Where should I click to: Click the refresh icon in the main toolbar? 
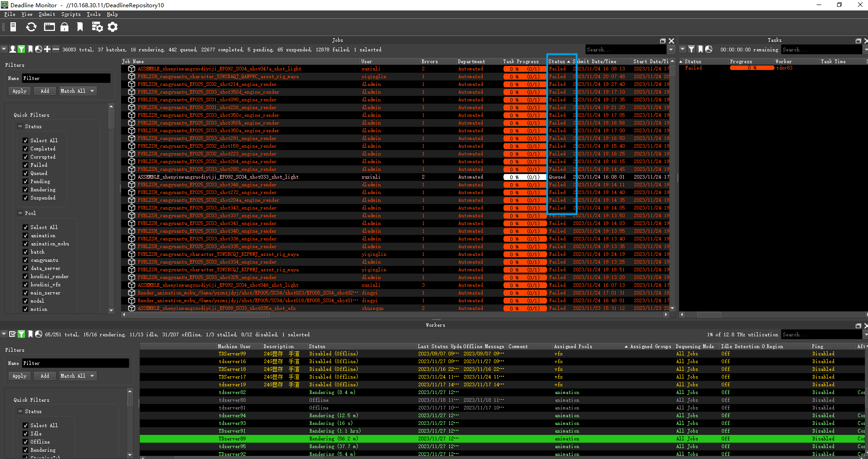click(x=31, y=27)
